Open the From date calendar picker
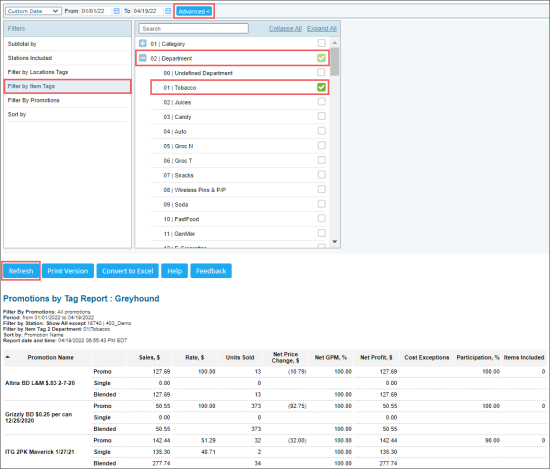Viewport: 550px width, 469px height. coord(117,11)
